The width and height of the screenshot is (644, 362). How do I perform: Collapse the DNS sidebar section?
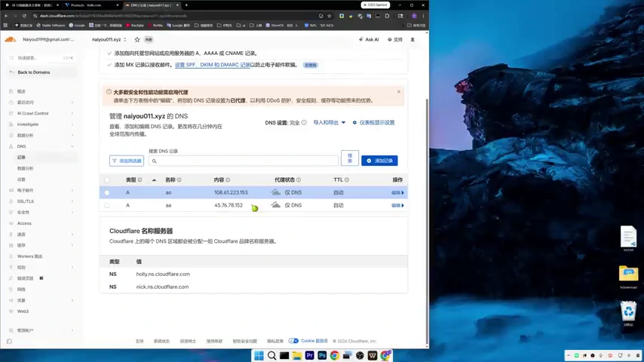[72, 146]
